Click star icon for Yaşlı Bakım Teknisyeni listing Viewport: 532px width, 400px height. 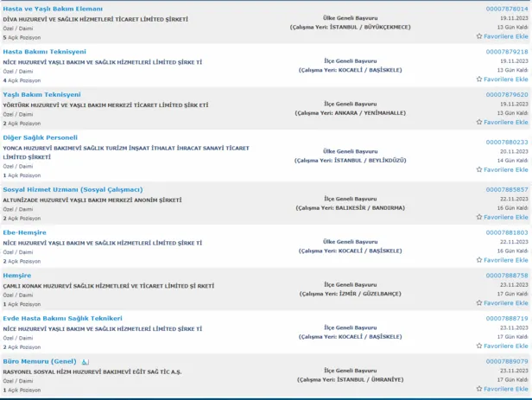(480, 123)
